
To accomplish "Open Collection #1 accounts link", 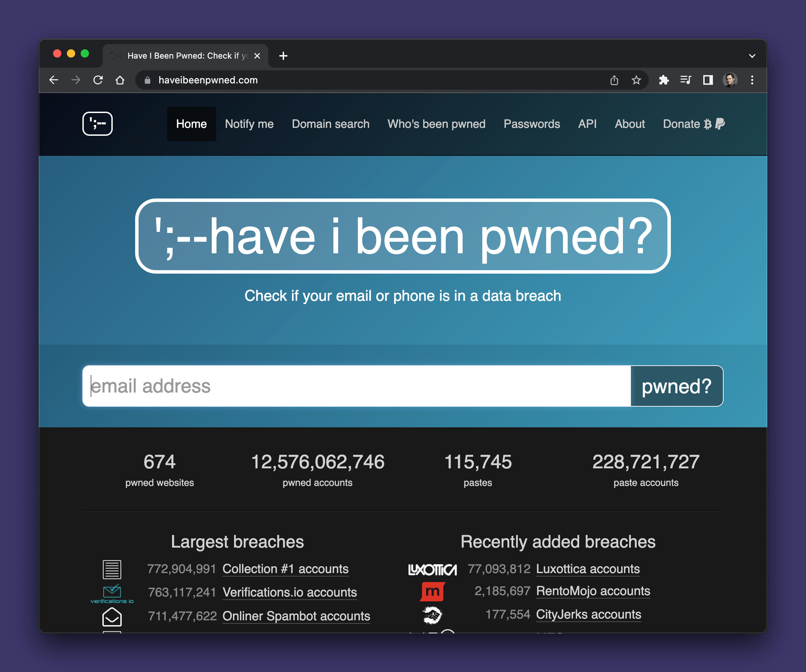I will coord(285,569).
